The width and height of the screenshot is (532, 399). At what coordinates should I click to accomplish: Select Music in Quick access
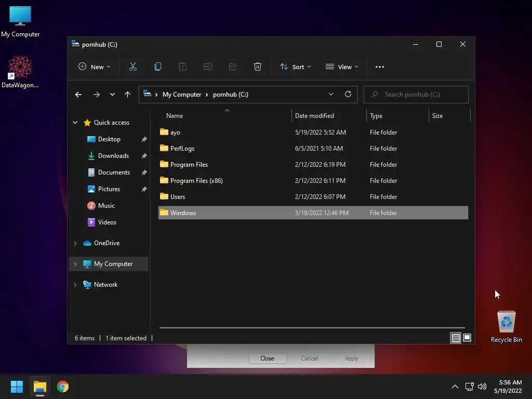click(106, 206)
